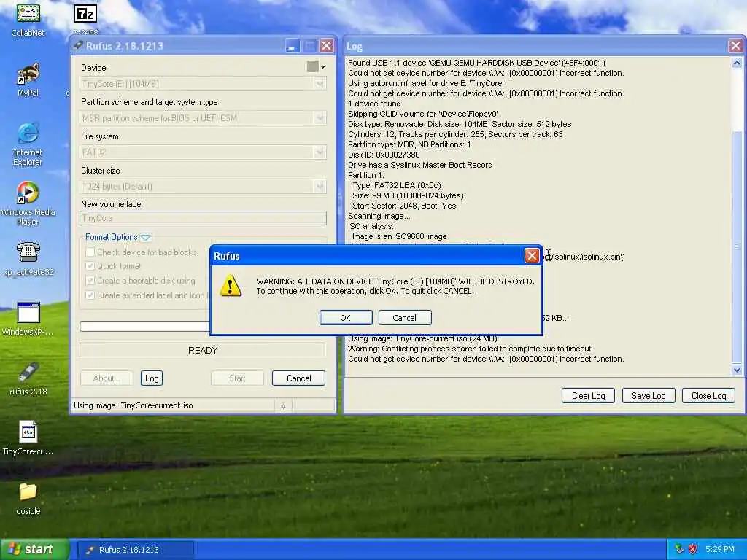Click READY status text
The image size is (747, 560).
click(x=203, y=351)
